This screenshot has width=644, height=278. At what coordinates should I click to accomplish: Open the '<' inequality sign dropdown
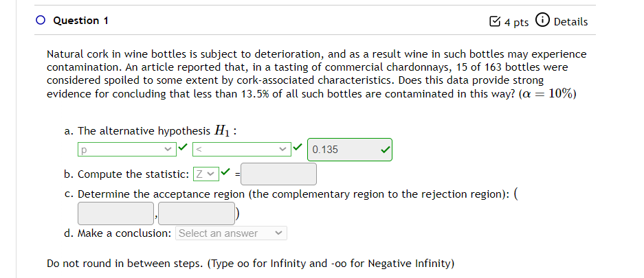coord(241,149)
